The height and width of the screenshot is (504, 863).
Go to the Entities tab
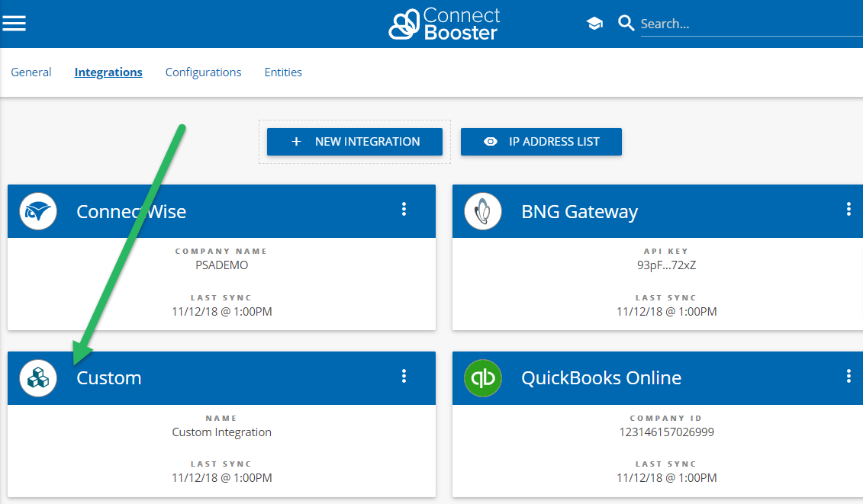click(283, 72)
